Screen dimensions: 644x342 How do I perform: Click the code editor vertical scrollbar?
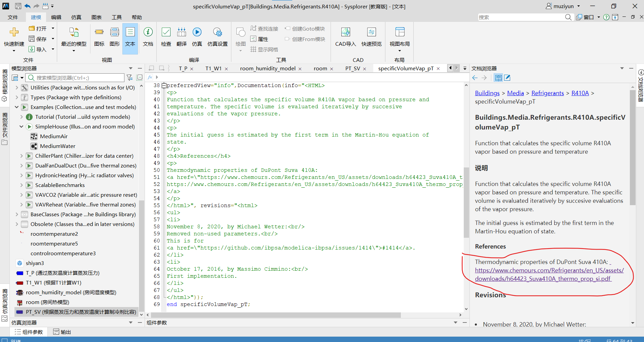point(466,202)
